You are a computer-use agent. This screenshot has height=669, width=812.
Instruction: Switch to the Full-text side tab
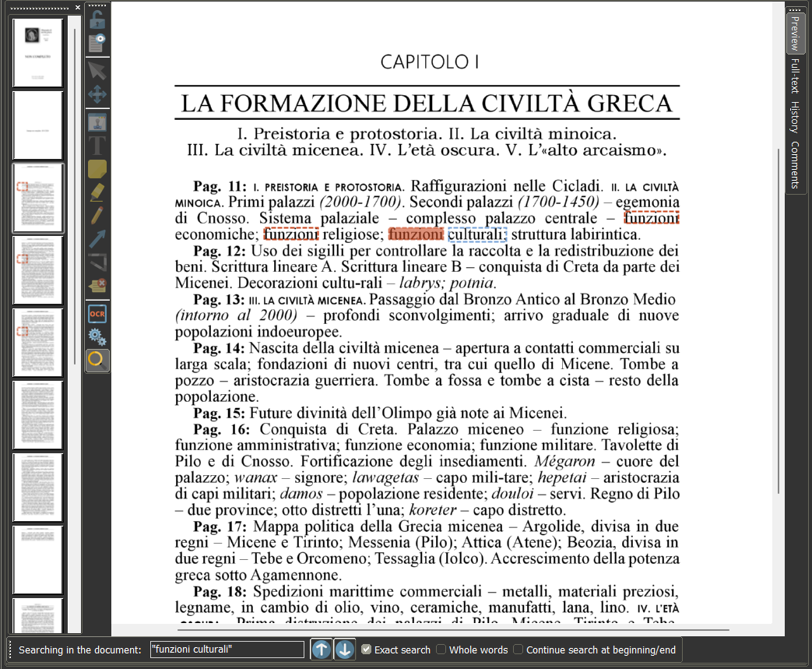[x=795, y=76]
